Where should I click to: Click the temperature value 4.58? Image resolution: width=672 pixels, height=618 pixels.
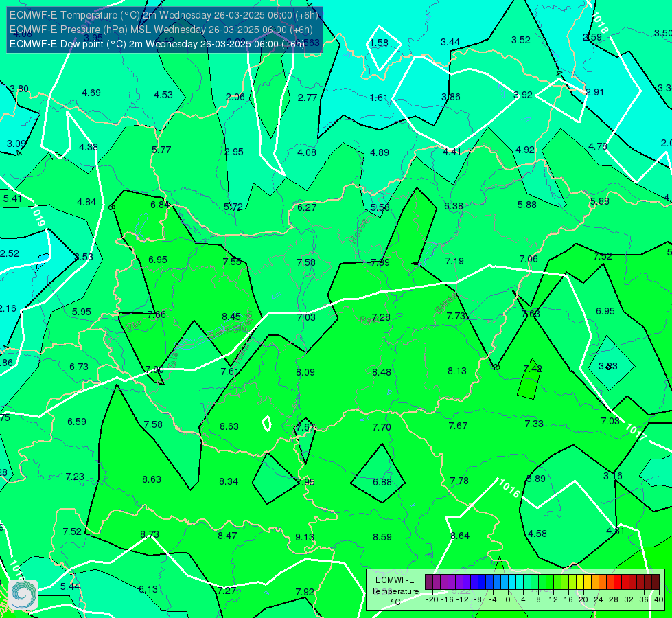tap(537, 534)
